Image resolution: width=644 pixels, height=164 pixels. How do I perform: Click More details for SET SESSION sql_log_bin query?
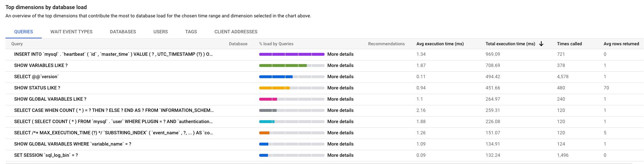(340, 155)
